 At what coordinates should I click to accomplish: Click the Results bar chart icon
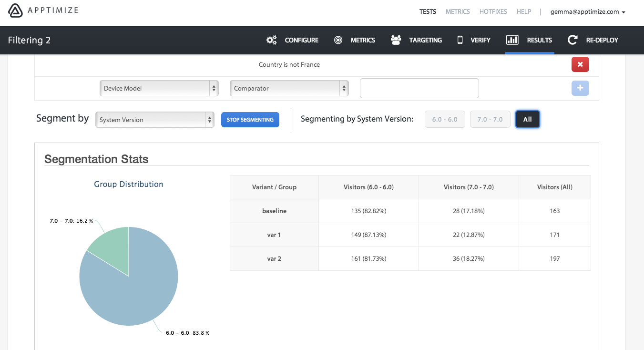click(x=512, y=40)
